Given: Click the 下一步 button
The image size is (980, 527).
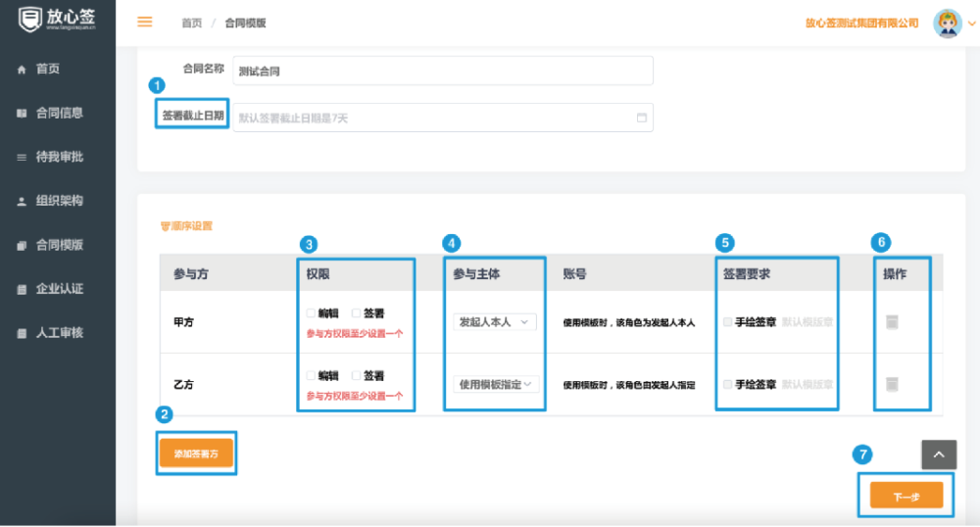Looking at the screenshot, I should [x=906, y=497].
